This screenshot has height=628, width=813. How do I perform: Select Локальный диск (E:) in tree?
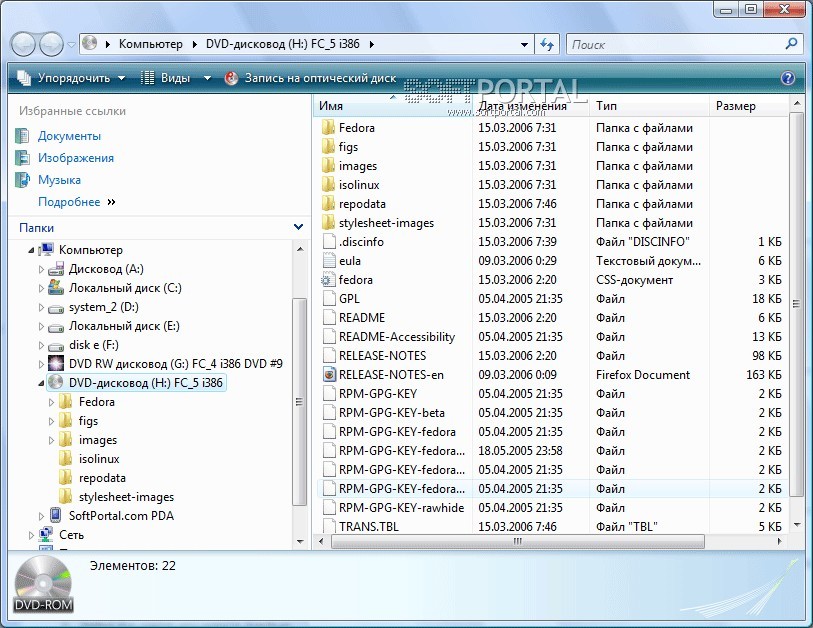tap(124, 326)
